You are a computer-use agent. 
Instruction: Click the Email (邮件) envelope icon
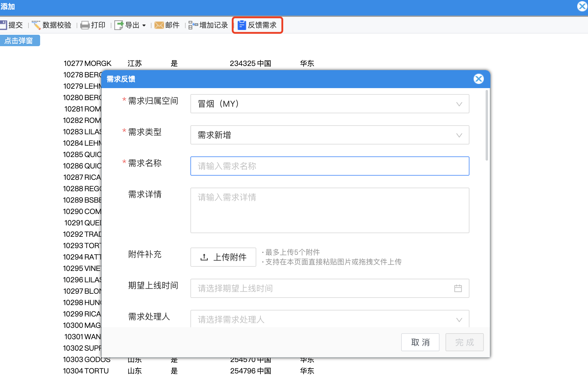(x=159, y=25)
